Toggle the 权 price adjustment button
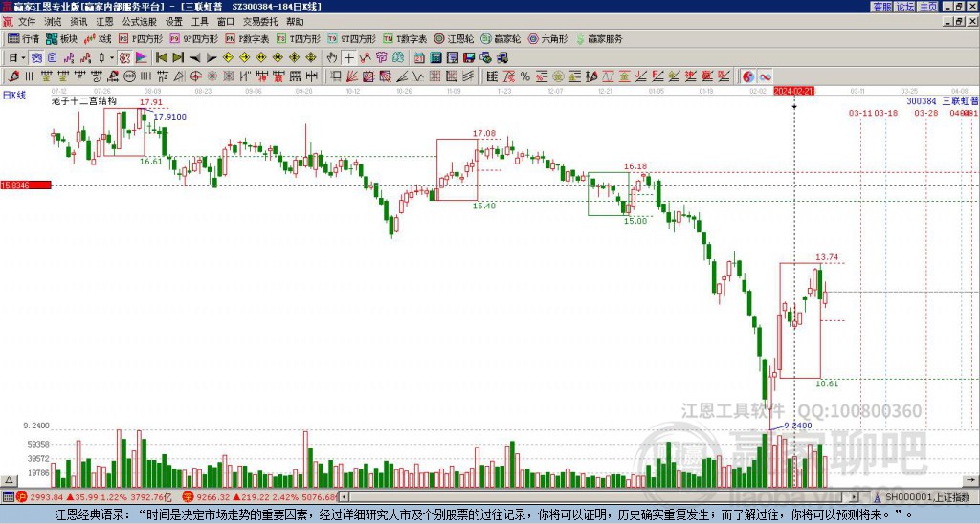Image resolution: width=980 pixels, height=524 pixels. 124,58
